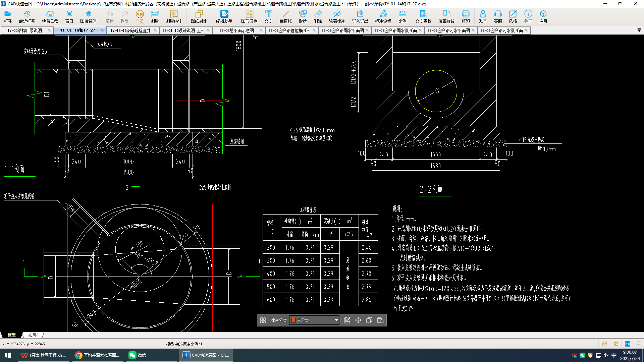644x362 pixels.
Task: Select the 文字 text tool
Action: coord(268,17)
